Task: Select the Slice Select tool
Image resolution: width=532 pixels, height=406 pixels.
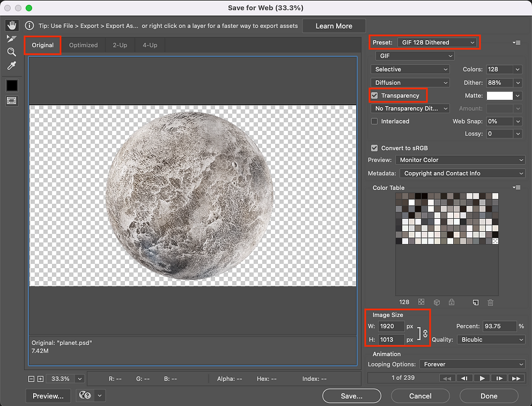Action: 12,39
